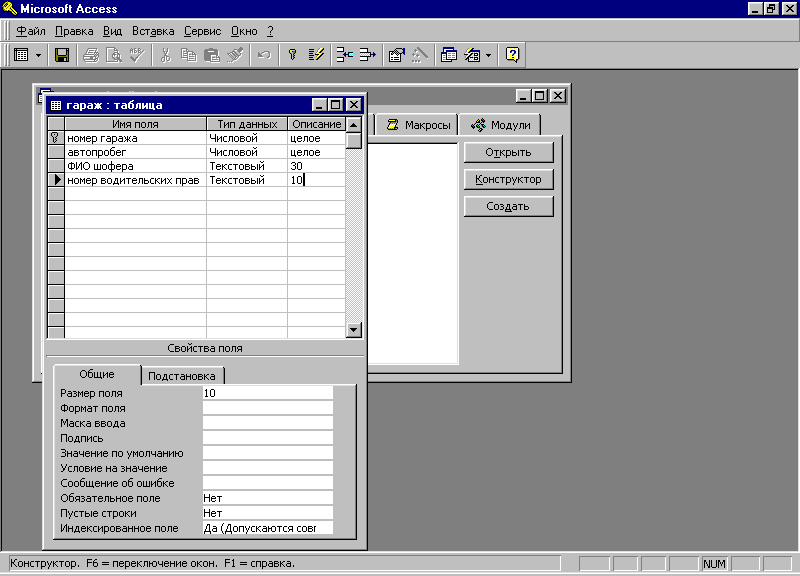The width and height of the screenshot is (800, 576).
Task: Click the Формат поля input field
Action: tap(268, 408)
